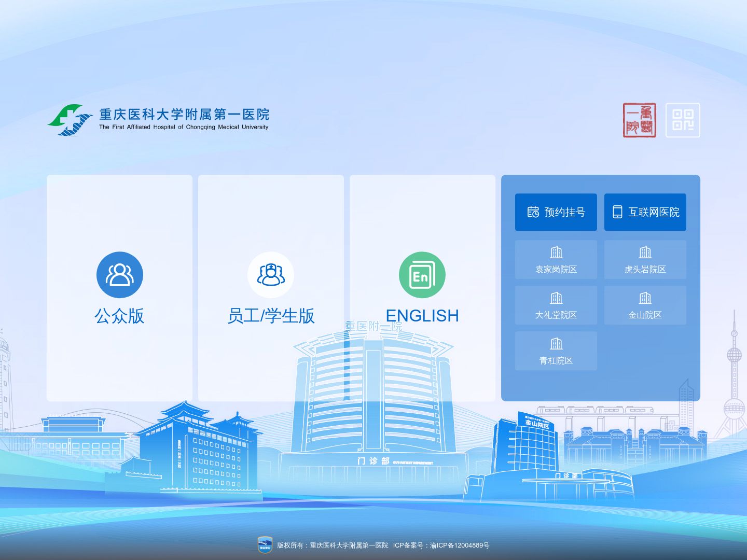
Task: Enter the 员工/学生版 text link
Action: tap(271, 316)
